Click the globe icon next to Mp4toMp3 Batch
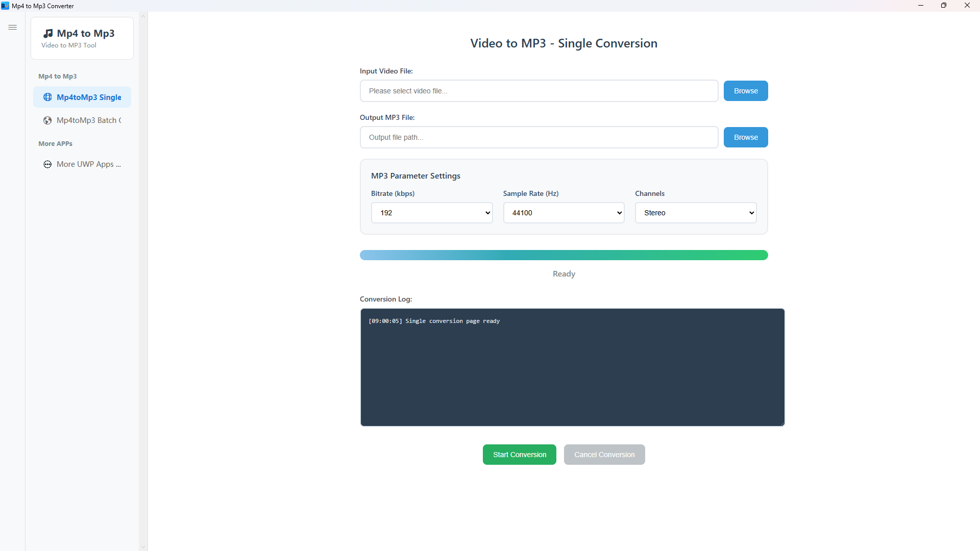Screen dimensions: 980x551 pos(47,120)
